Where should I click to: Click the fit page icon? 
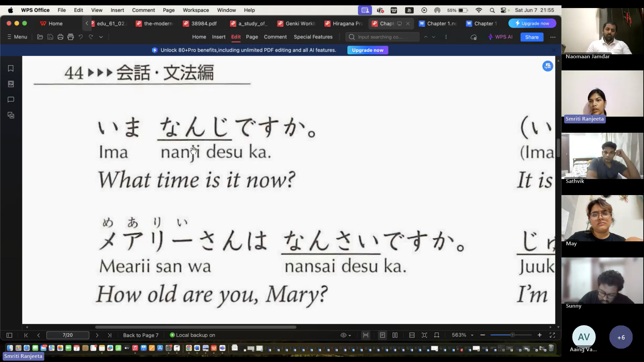tap(424, 335)
